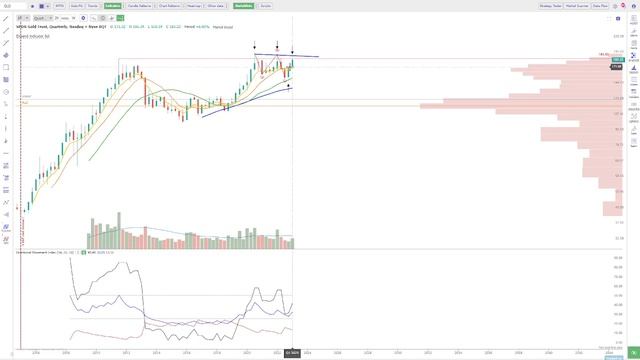
Task: Open the Strategy Tester tab
Action: (x=551, y=6)
